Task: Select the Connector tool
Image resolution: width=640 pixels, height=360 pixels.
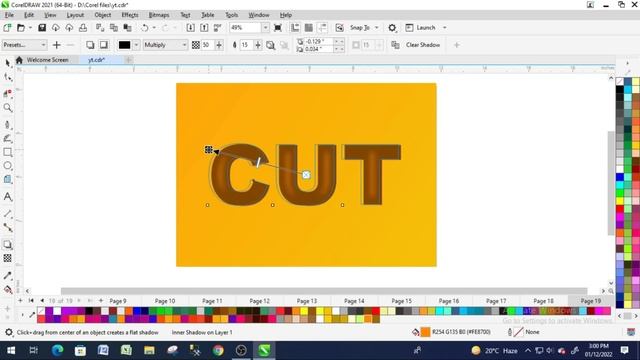Action: 7,227
